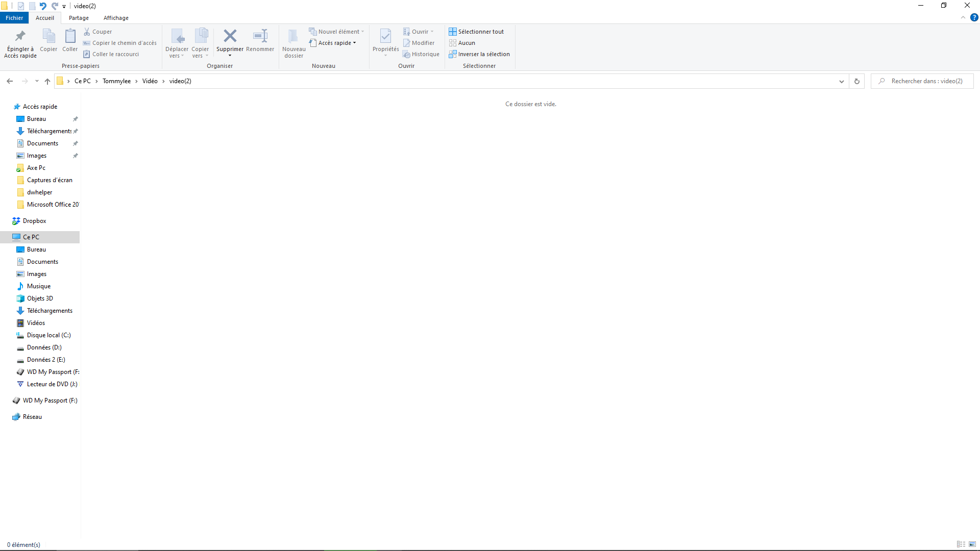
Task: Open the Affichage ribbon tab
Action: tap(116, 18)
